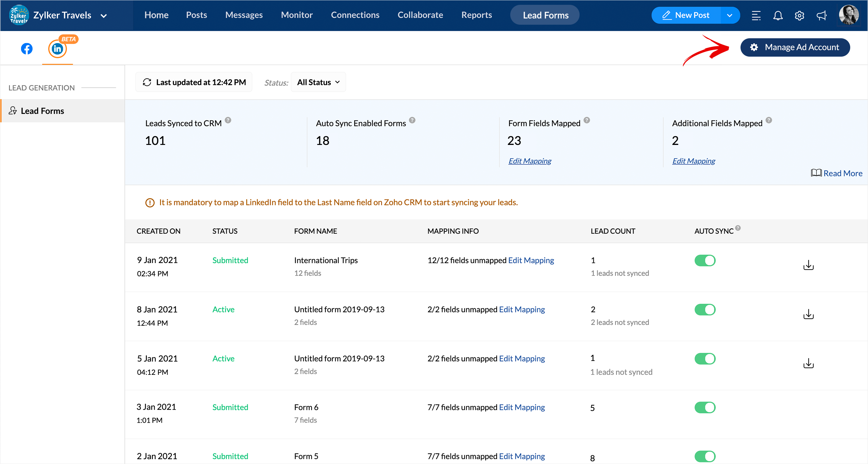Open the notifications bell
The height and width of the screenshot is (464, 868).
tap(778, 15)
